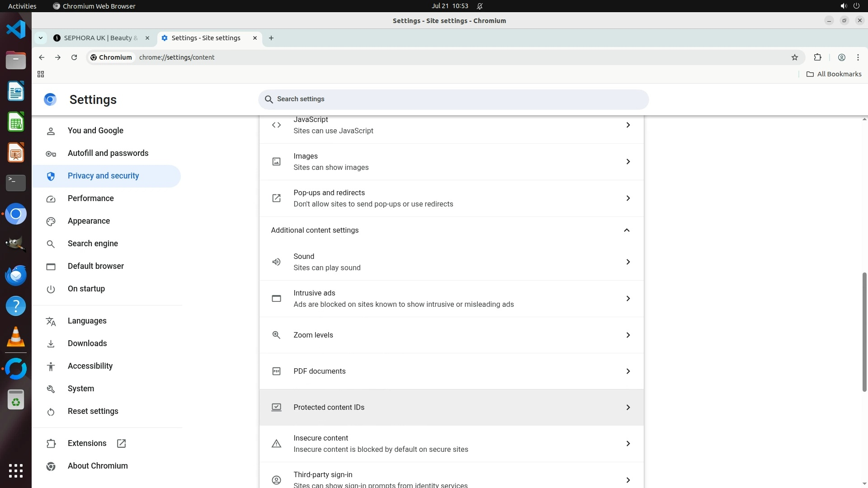Open Intrusive ads settings
The image size is (868, 488).
click(451, 299)
